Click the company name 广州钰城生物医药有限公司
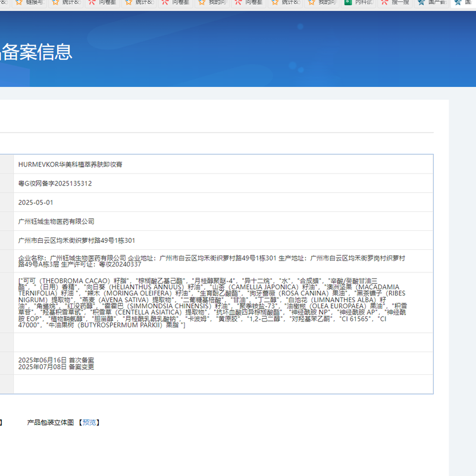The width and height of the screenshot is (476, 476). pyautogui.click(x=57, y=221)
